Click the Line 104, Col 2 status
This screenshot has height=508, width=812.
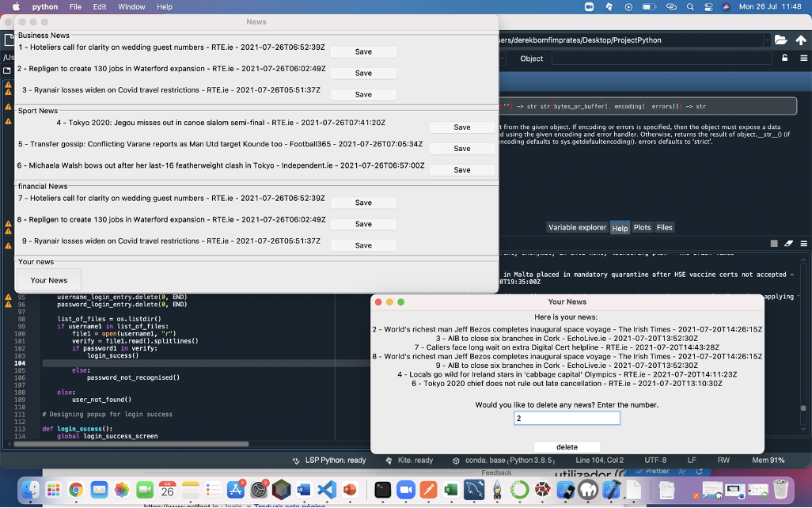[599, 461]
